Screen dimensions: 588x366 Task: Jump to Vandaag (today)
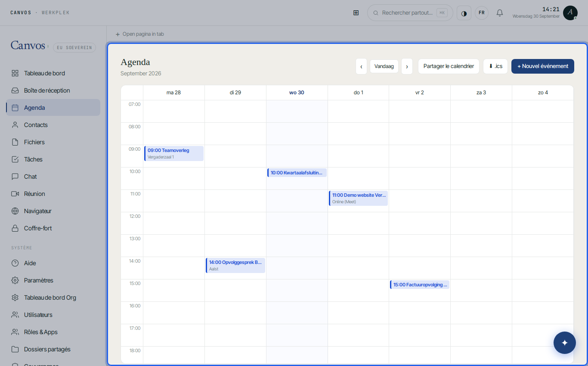384,66
